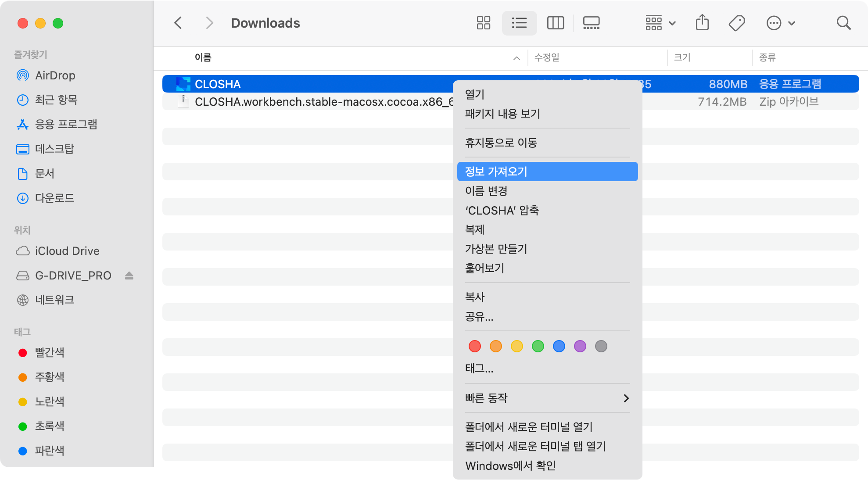868x480 pixels.
Task: Choose 공유... menu item
Action: 547,316
